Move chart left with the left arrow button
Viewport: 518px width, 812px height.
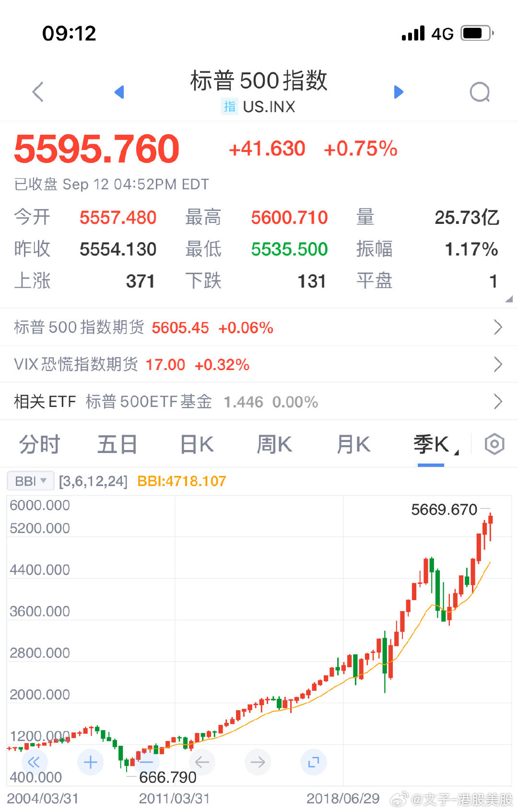coord(202,762)
